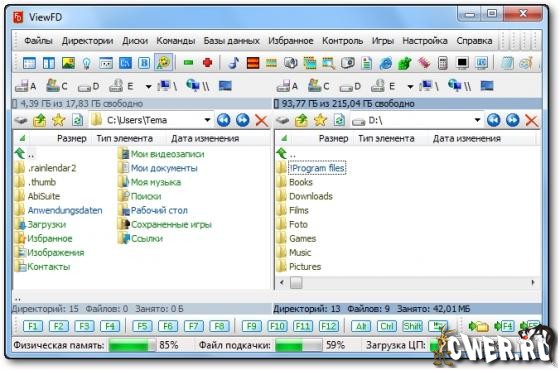Click the calculator icon in toolbar
Viewport: 560px width, 370px height.
442,63
